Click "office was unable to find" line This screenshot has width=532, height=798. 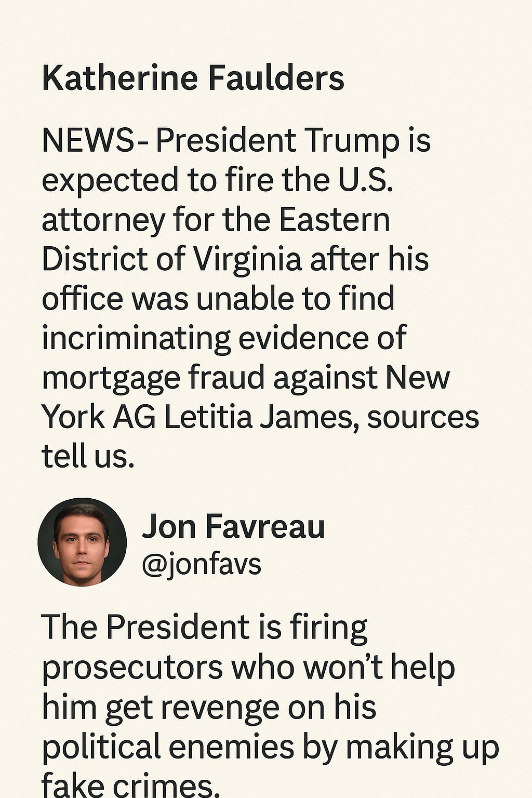click(218, 299)
